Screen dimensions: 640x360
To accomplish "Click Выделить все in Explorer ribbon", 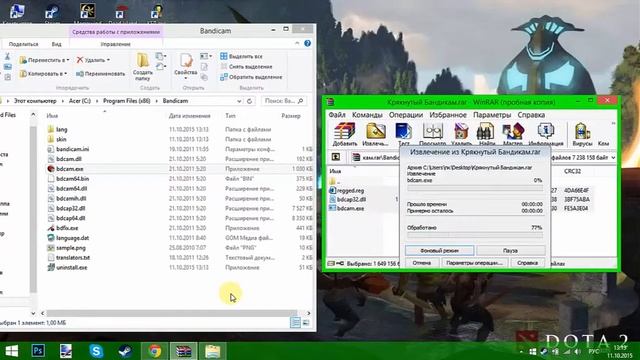I will click(x=241, y=56).
